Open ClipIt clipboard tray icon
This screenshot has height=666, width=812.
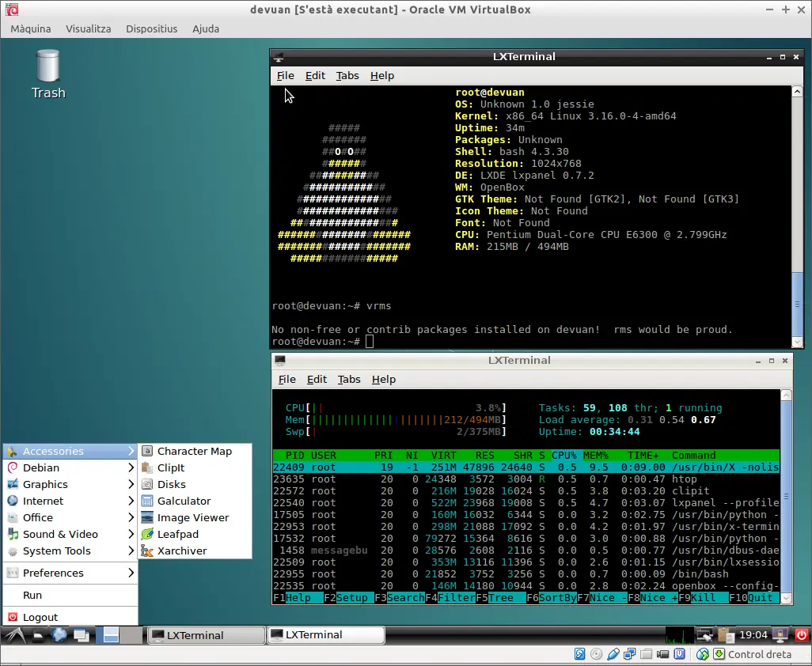click(x=726, y=635)
